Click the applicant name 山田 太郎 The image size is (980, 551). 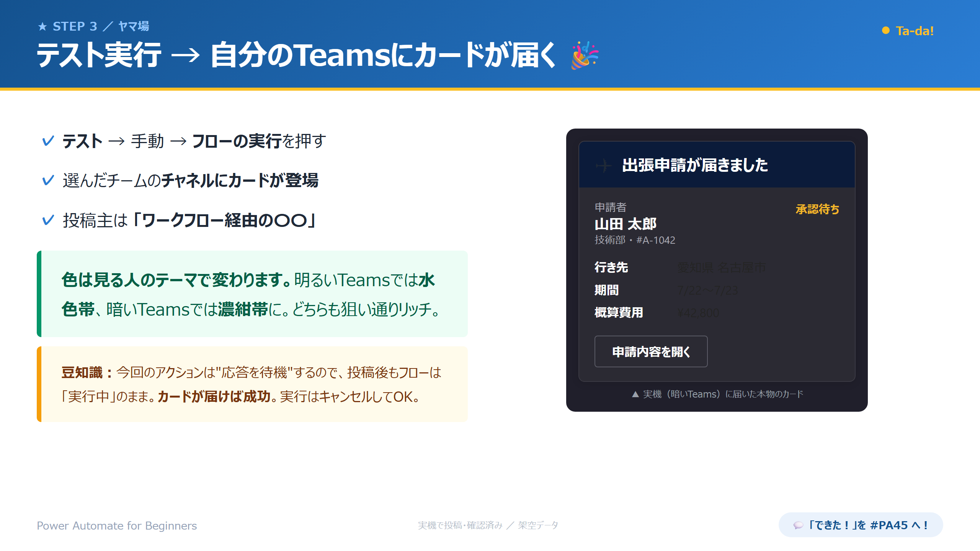coord(626,224)
